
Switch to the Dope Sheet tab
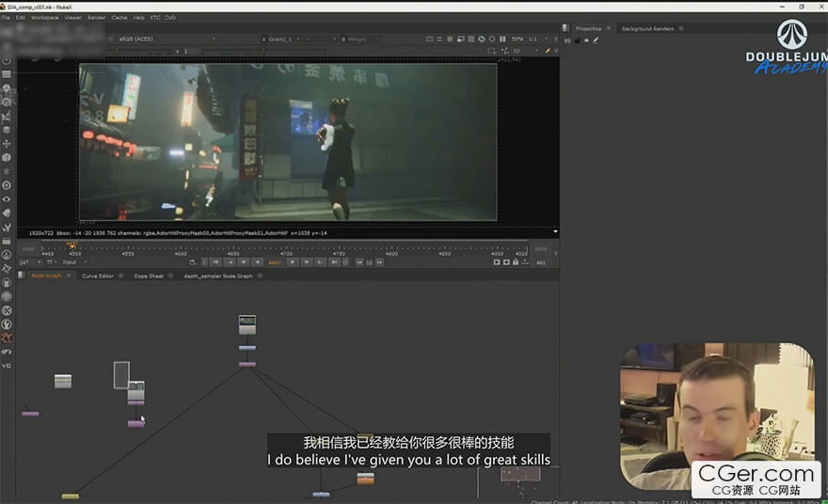point(149,276)
